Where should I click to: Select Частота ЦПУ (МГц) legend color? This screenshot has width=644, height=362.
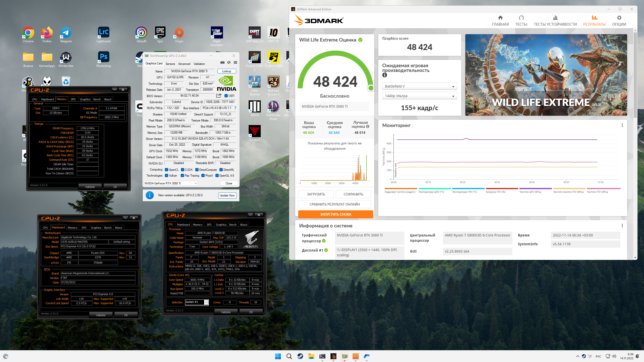(536, 188)
